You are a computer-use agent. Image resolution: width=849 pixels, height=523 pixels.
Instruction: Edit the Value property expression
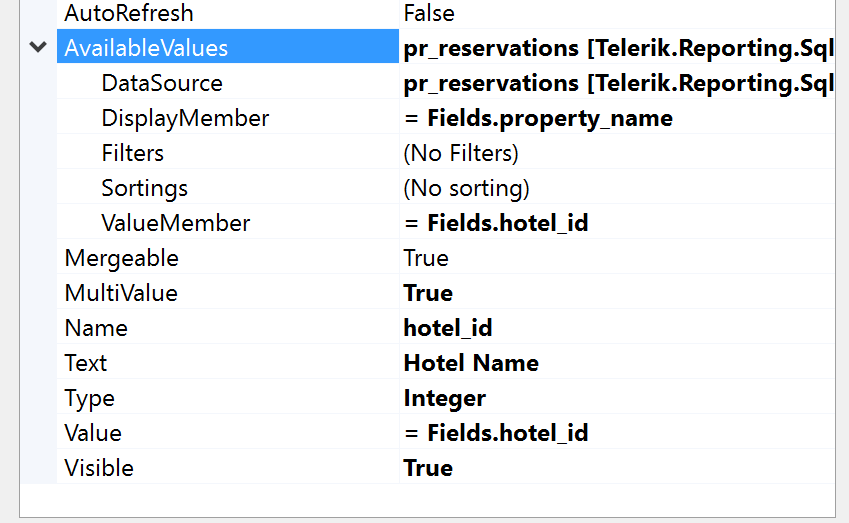tap(496, 433)
